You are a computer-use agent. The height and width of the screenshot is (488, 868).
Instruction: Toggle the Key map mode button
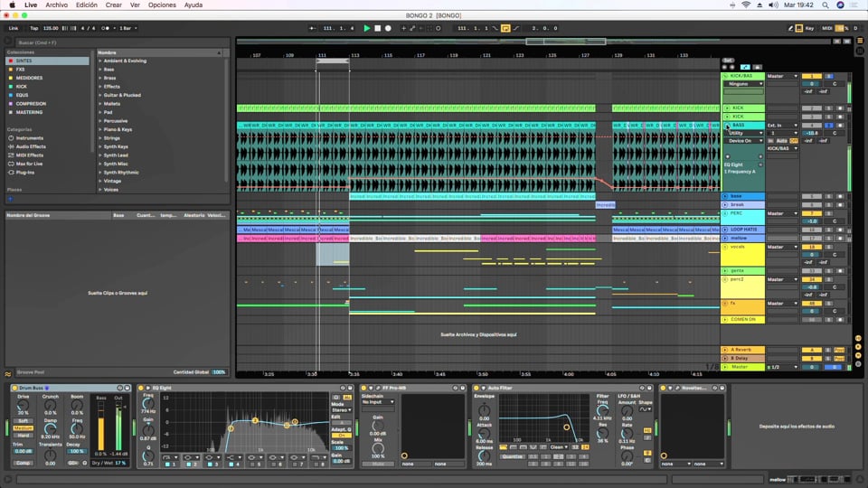(x=809, y=28)
